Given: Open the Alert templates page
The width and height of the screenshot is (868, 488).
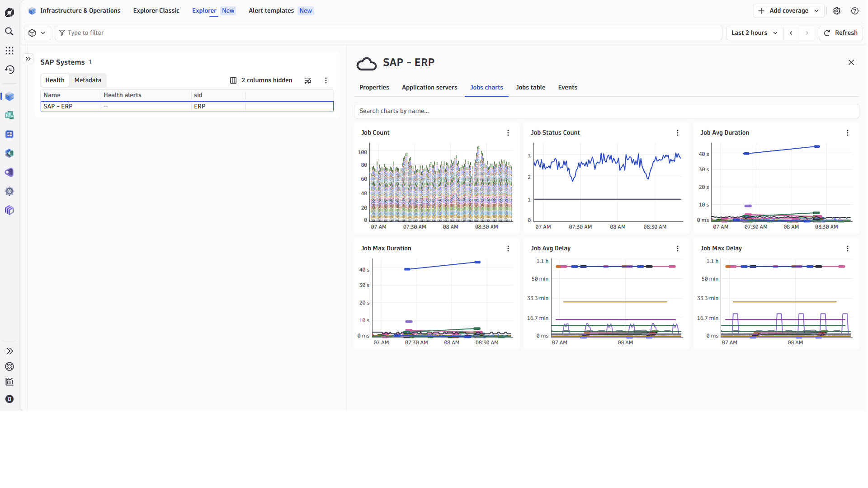Looking at the screenshot, I should (x=281, y=11).
